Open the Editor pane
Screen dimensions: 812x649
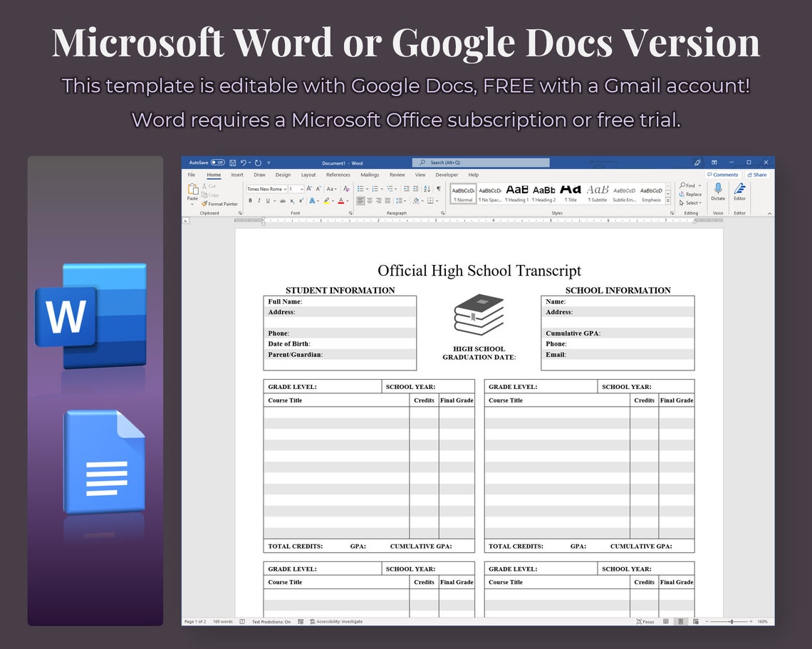[739, 192]
